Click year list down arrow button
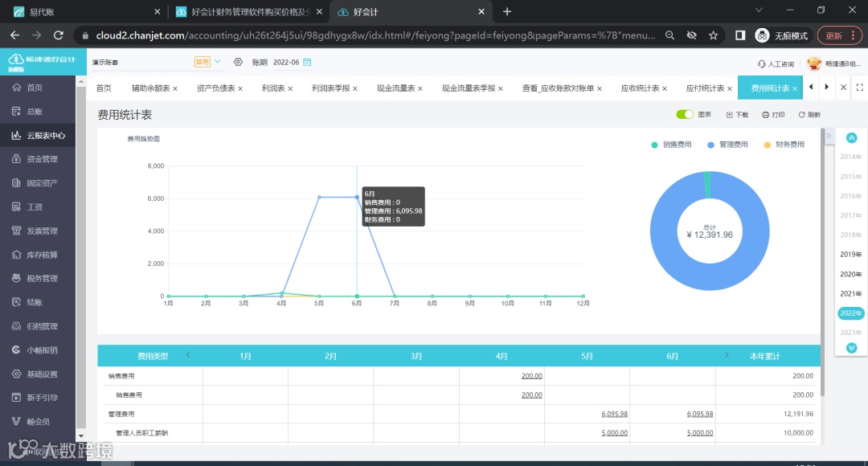This screenshot has height=466, width=868. coord(851,348)
